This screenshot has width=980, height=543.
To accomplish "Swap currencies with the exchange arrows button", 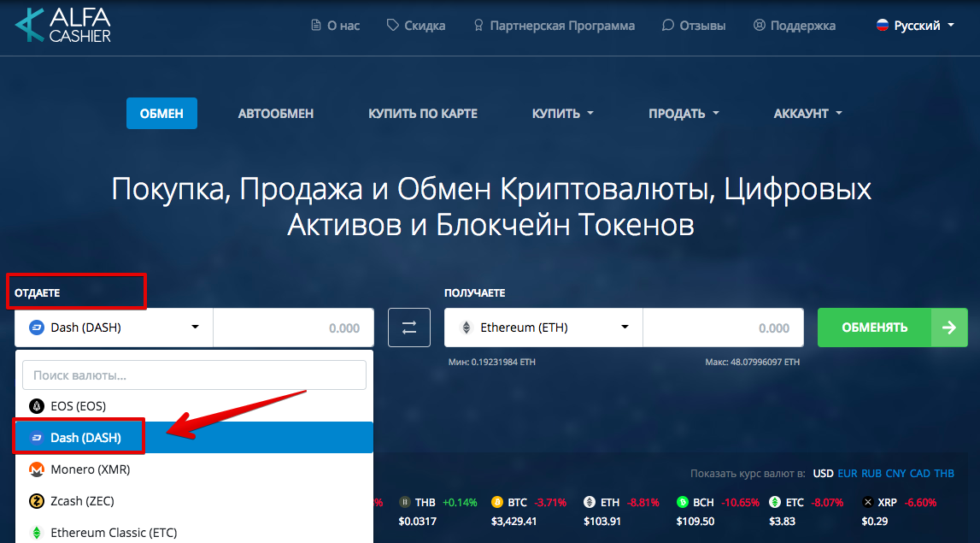I will pos(409,328).
